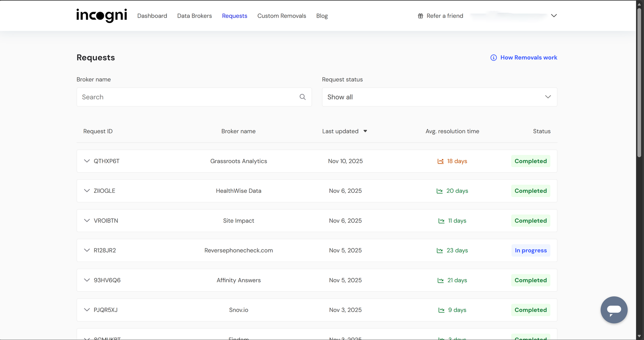Click the green chart icon for 20 days
The height and width of the screenshot is (340, 644).
pyautogui.click(x=439, y=191)
